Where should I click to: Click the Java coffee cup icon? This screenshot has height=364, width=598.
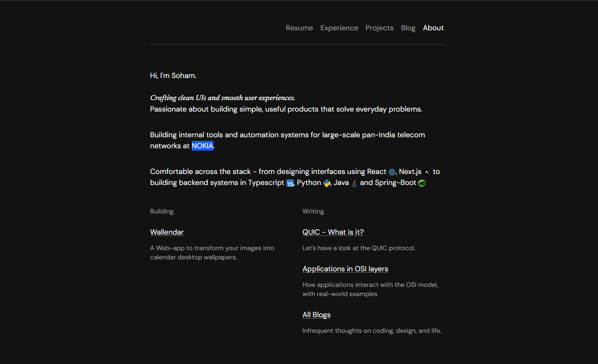coord(354,183)
